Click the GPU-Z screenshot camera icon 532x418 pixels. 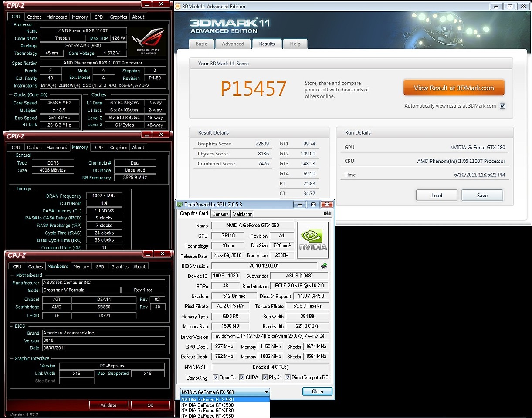tap(327, 213)
